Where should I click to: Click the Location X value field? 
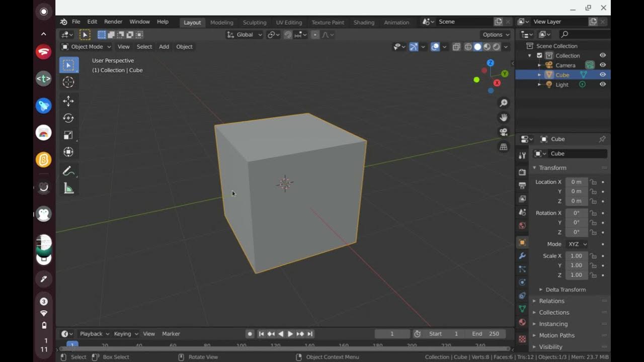click(577, 182)
